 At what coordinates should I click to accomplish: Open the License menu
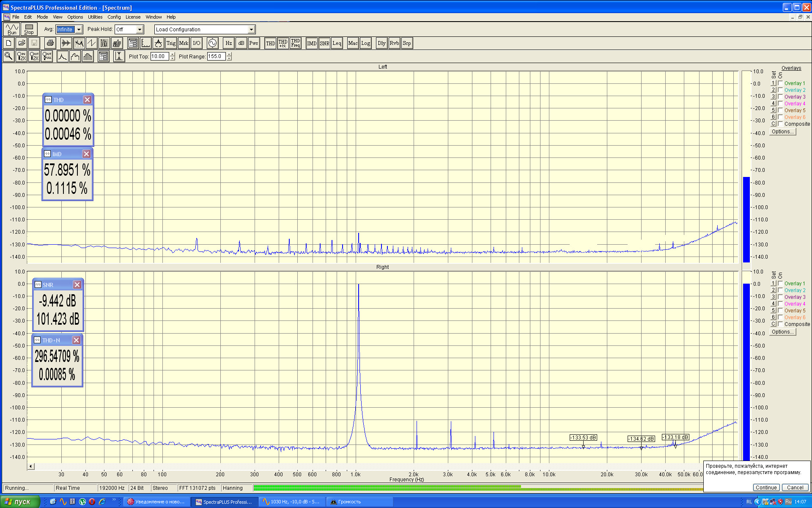click(x=133, y=17)
